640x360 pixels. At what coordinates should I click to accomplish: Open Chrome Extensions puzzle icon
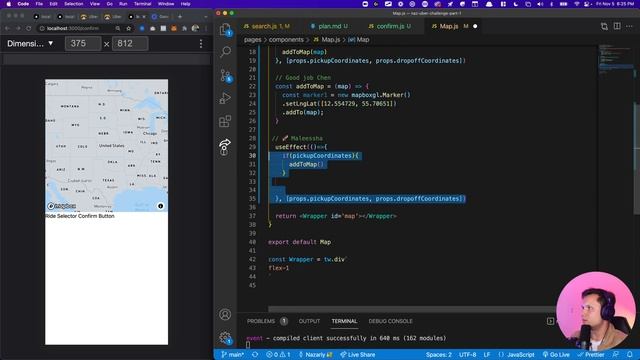tap(184, 29)
